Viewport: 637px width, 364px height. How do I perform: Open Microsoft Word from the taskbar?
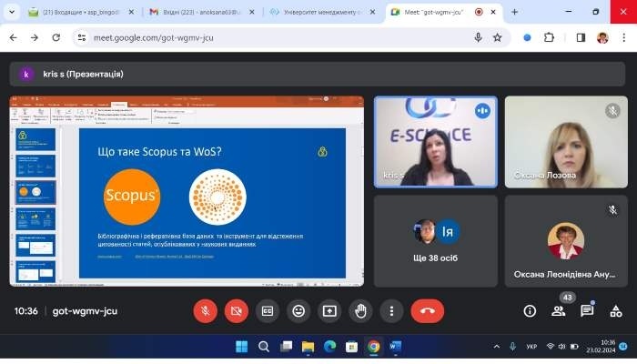click(x=395, y=347)
